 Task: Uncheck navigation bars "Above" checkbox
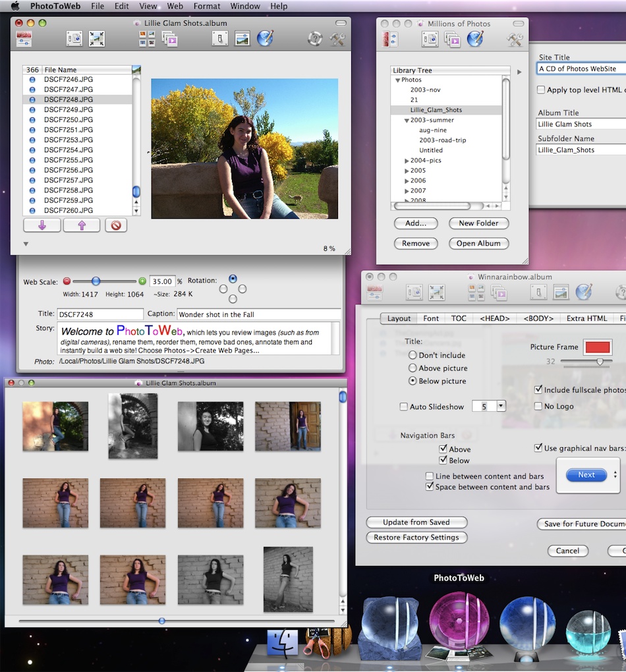click(x=443, y=449)
